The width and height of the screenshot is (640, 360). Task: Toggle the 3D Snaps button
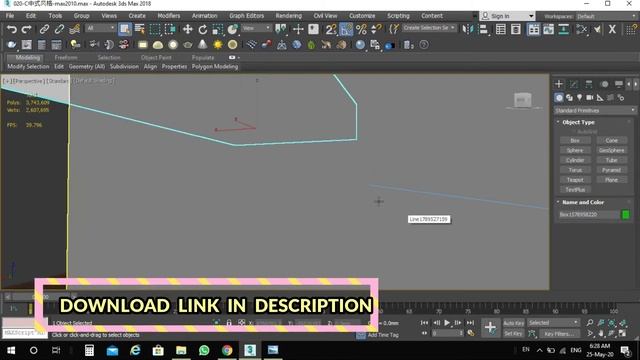coord(331,29)
